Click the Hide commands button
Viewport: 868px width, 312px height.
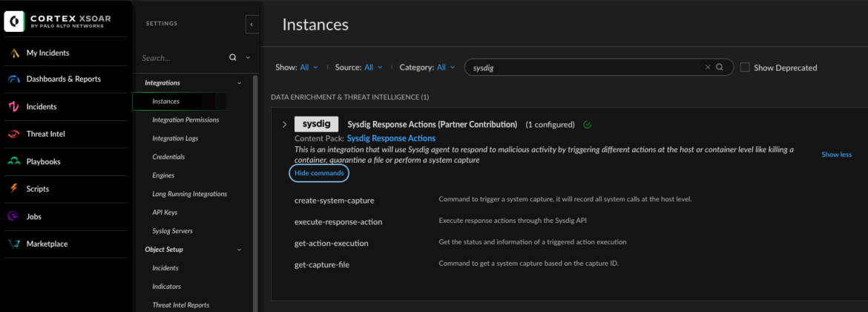point(319,173)
